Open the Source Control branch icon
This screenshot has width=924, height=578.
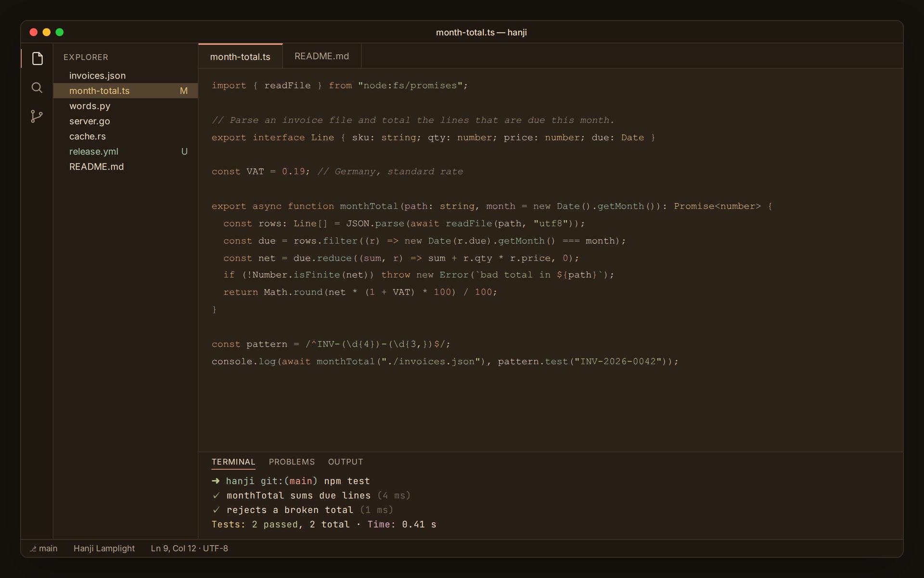click(37, 116)
